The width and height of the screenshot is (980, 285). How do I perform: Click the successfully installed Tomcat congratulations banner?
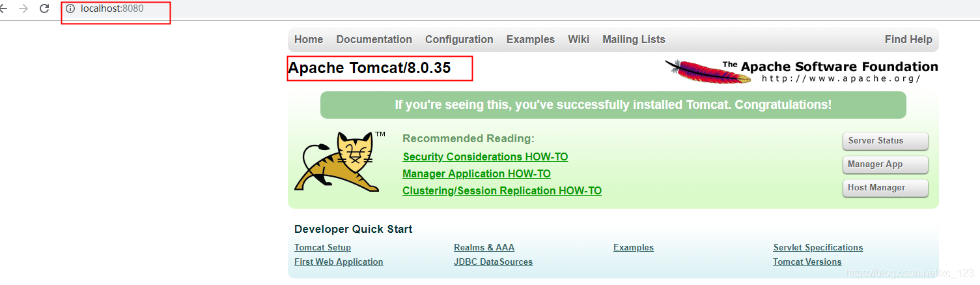[x=613, y=105]
